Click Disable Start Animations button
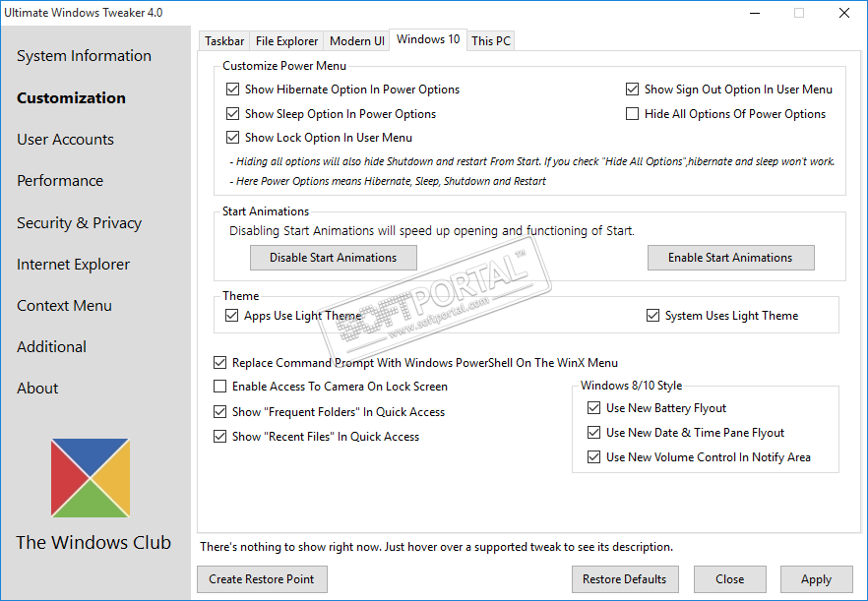This screenshot has height=601, width=868. [334, 258]
